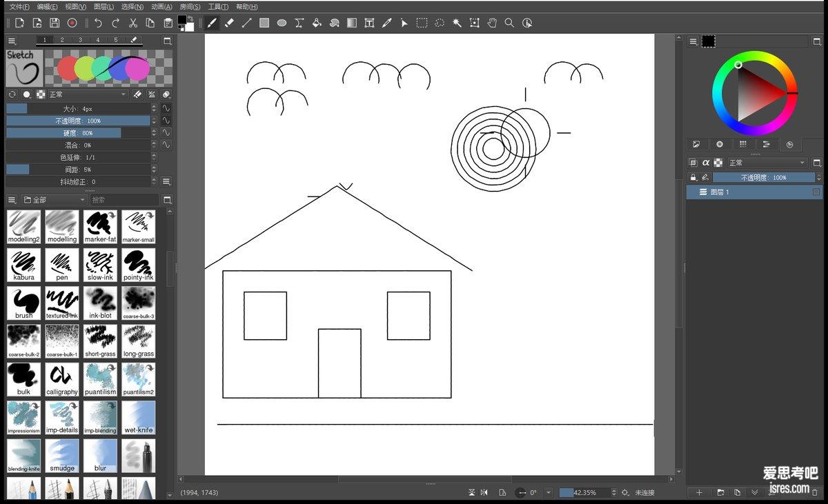This screenshot has height=504, width=828.
Task: Select the Zoom magnifier tool
Action: click(509, 23)
